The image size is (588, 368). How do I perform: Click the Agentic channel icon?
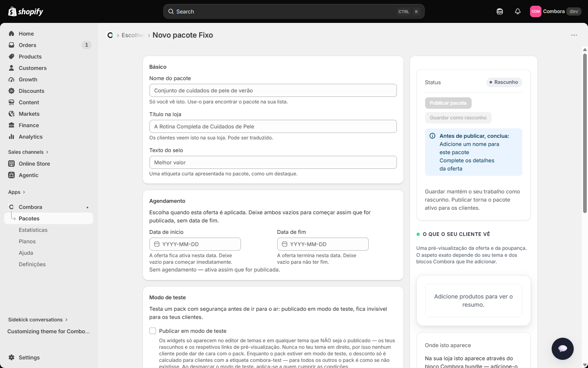(x=11, y=175)
